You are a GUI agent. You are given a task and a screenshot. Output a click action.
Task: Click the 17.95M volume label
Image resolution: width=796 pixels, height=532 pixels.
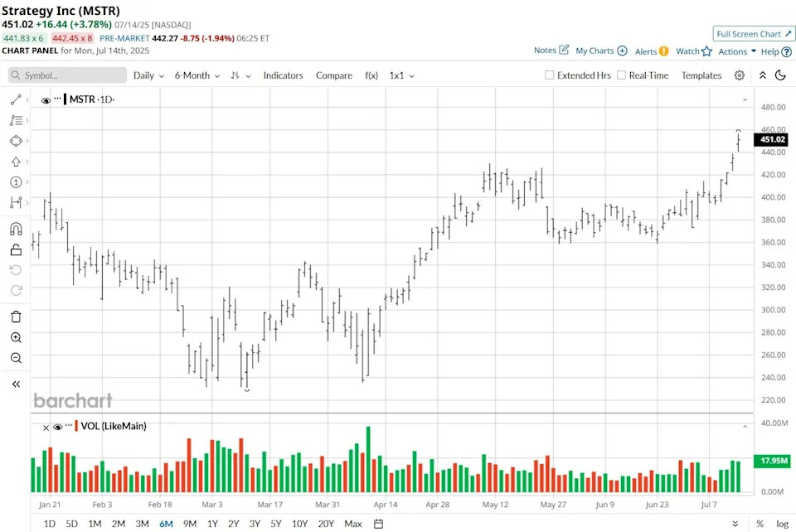(771, 461)
